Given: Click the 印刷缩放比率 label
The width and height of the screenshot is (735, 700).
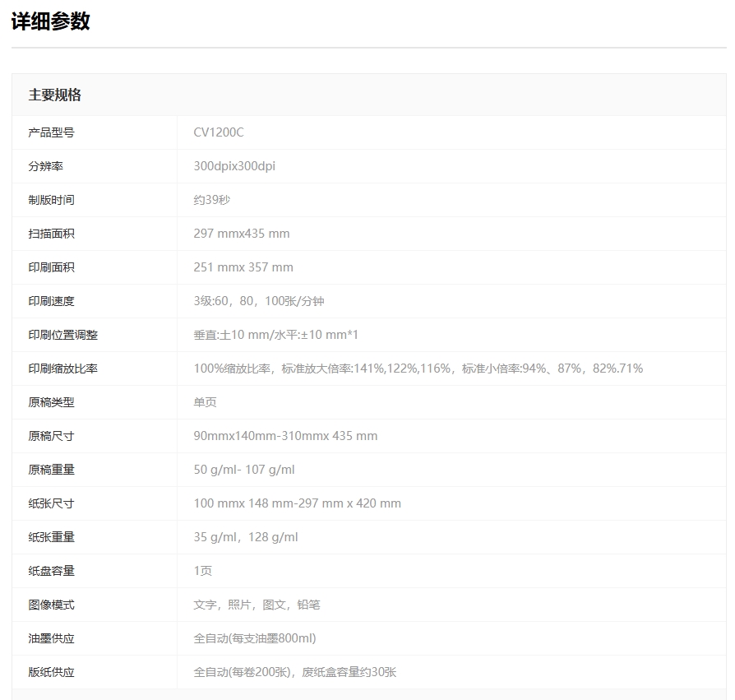Looking at the screenshot, I should point(62,369).
